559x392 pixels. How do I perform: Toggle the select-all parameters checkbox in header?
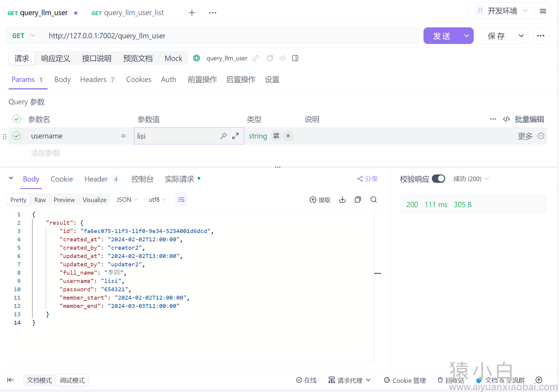pos(17,119)
